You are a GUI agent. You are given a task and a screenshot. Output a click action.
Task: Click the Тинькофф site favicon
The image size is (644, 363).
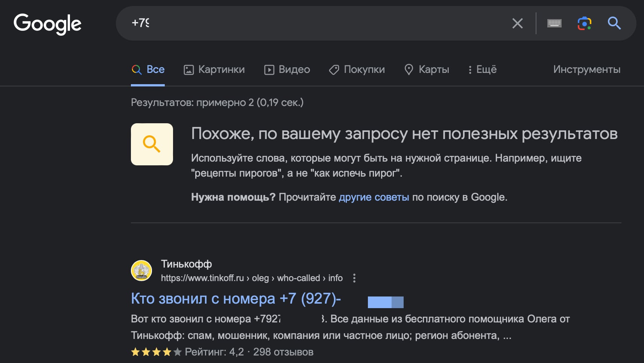(141, 271)
